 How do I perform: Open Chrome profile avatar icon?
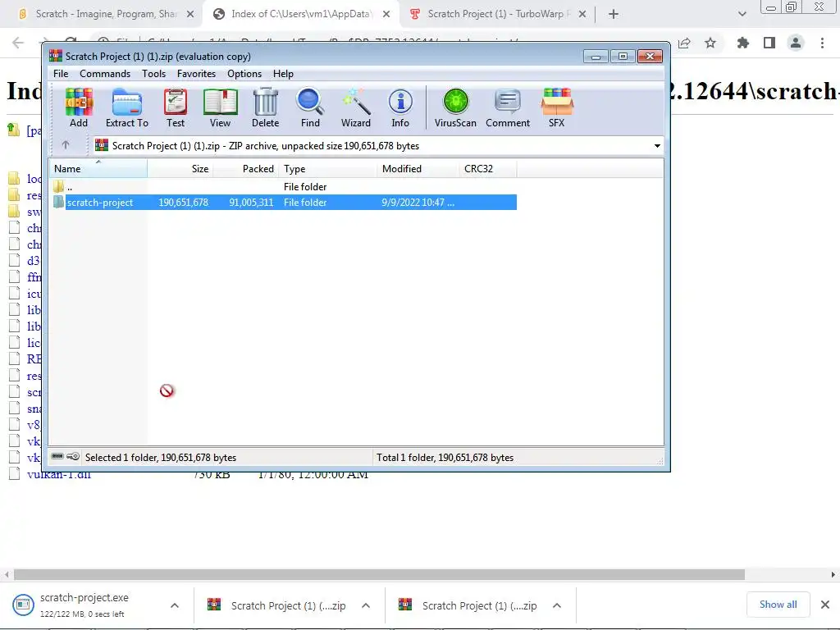[796, 43]
